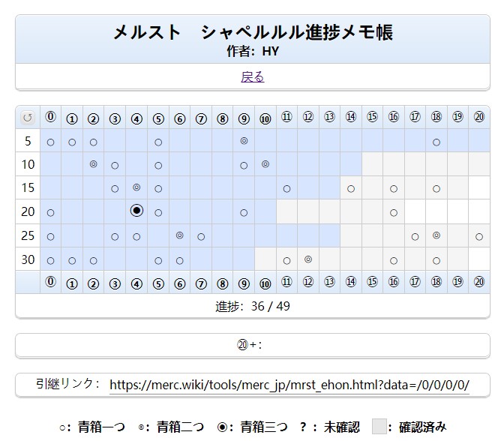Click the circle in row 20 column ⑯
The height and width of the screenshot is (441, 504).
394,213
